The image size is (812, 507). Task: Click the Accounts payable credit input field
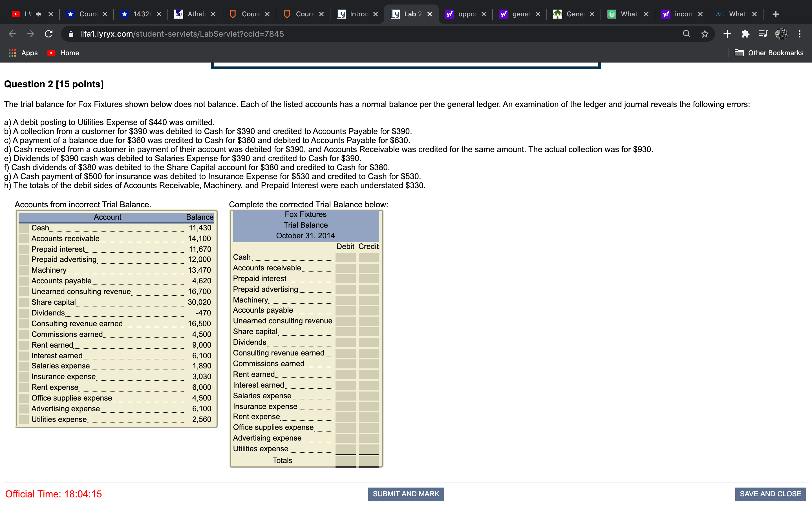pyautogui.click(x=369, y=310)
